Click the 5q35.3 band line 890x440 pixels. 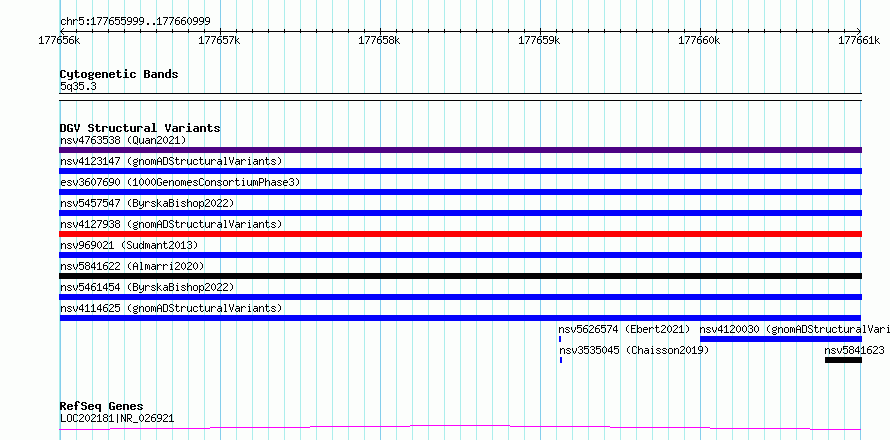(460, 97)
